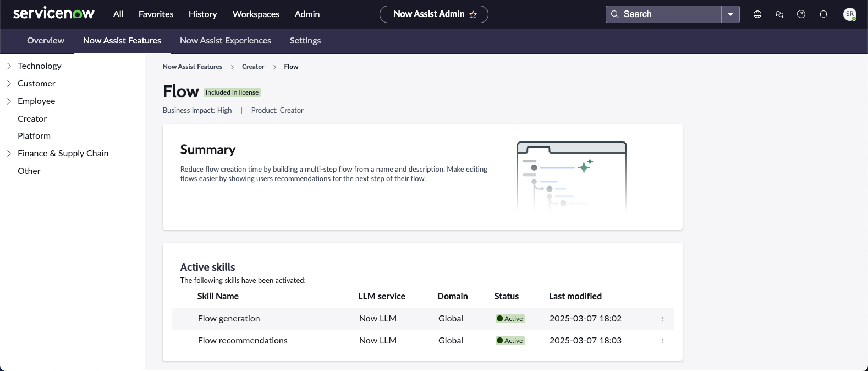Click the LLM service column header
This screenshot has width=868, height=371.
pyautogui.click(x=382, y=296)
